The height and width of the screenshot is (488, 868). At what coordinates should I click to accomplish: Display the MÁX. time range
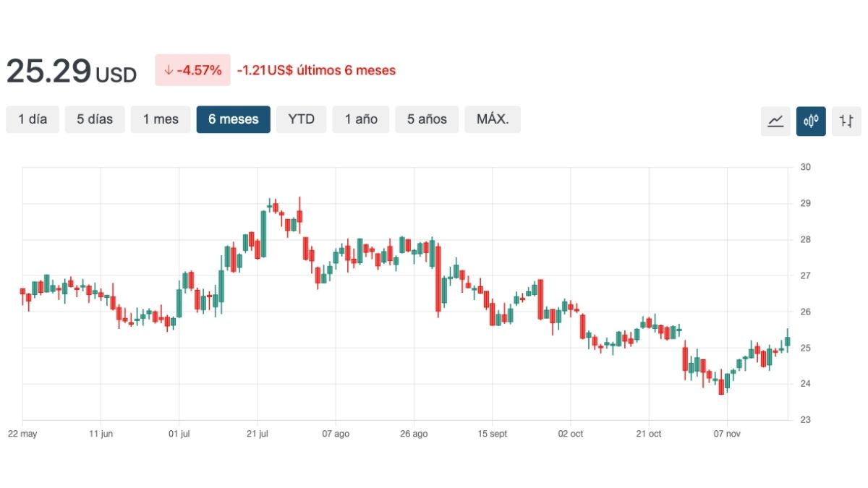click(493, 119)
